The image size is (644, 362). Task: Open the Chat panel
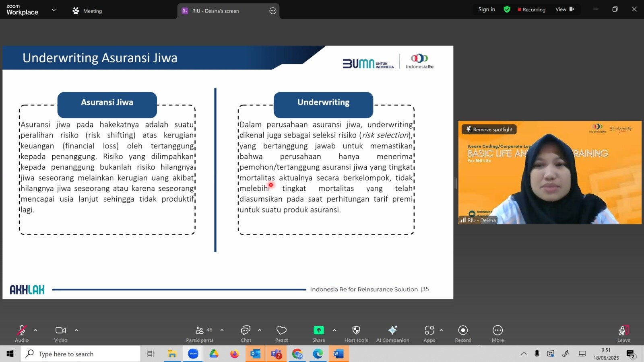(246, 334)
